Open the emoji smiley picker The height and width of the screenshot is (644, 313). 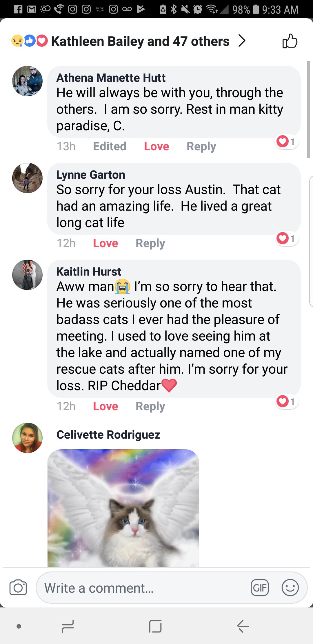(290, 588)
